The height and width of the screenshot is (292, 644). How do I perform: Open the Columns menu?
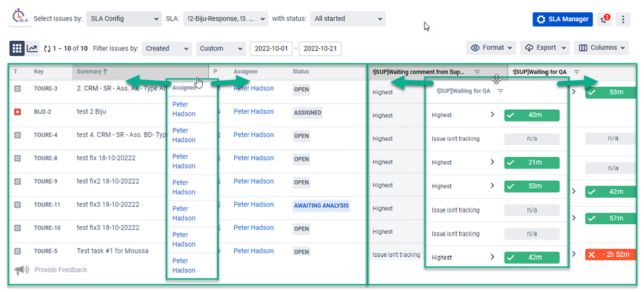pos(601,48)
